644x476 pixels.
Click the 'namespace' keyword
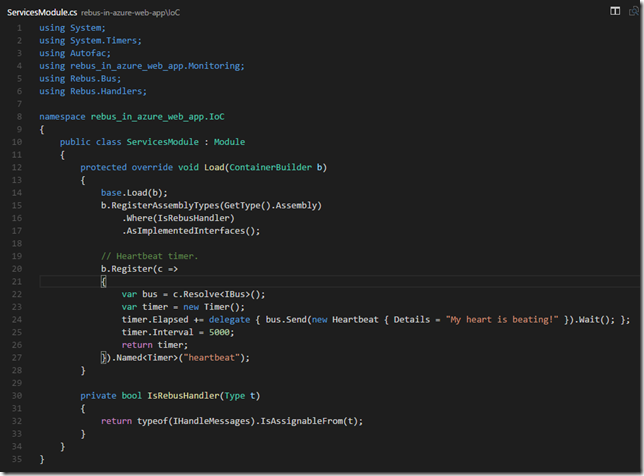click(x=62, y=117)
